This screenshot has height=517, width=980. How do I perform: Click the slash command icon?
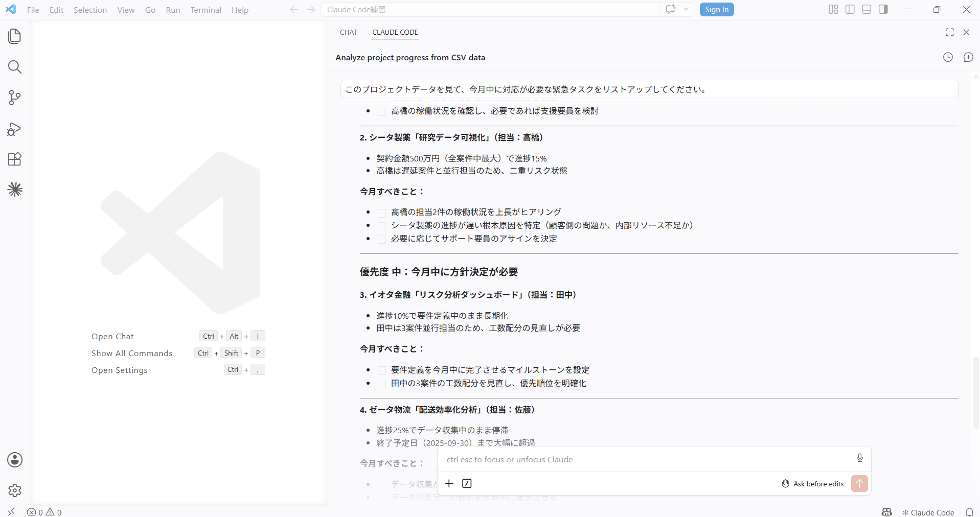click(x=467, y=483)
